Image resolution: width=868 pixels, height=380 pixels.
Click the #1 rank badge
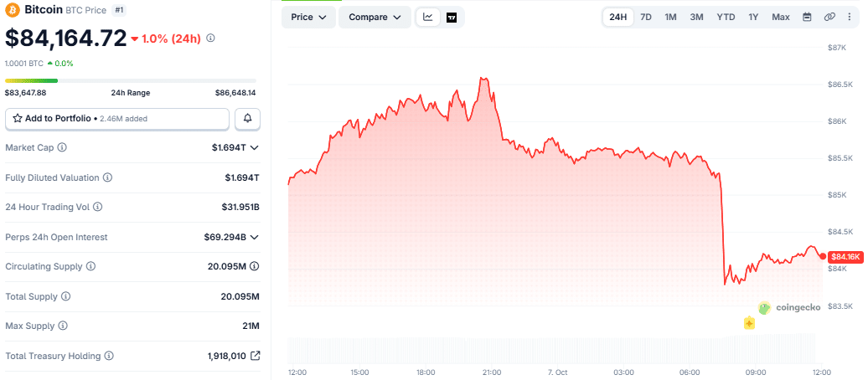point(118,10)
